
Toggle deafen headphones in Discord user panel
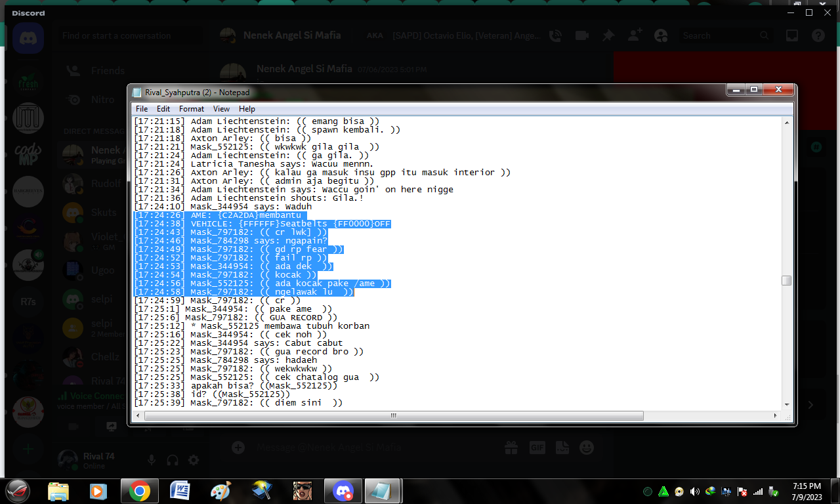pos(173,461)
